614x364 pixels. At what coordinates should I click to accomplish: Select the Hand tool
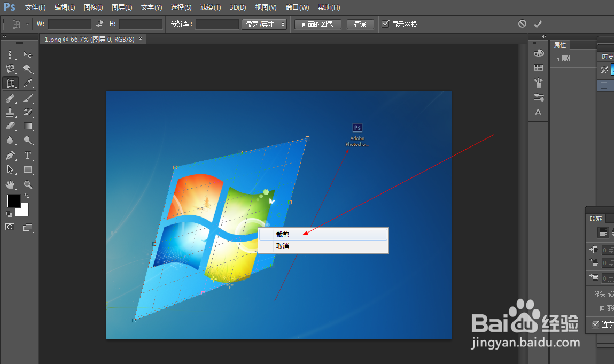10,184
